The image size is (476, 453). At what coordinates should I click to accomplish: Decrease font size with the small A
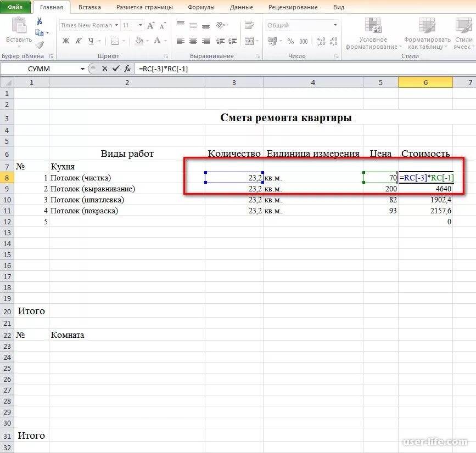163,25
